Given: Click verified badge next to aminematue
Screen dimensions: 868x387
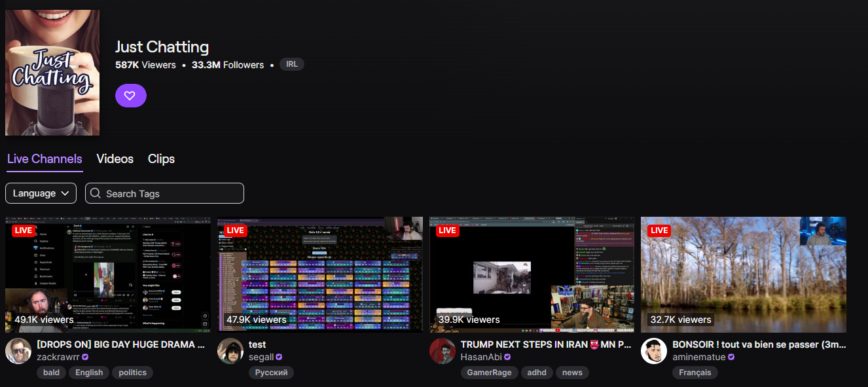Looking at the screenshot, I should pos(731,358).
